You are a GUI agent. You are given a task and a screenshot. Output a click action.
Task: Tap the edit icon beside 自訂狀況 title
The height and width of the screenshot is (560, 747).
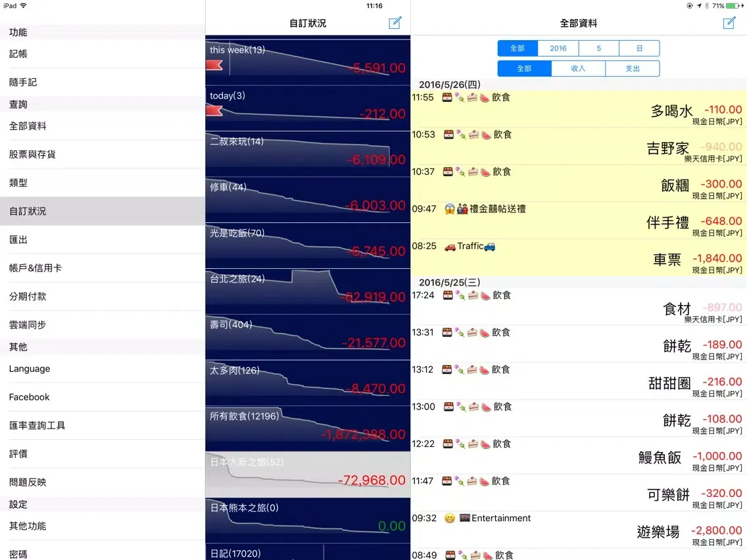395,23
